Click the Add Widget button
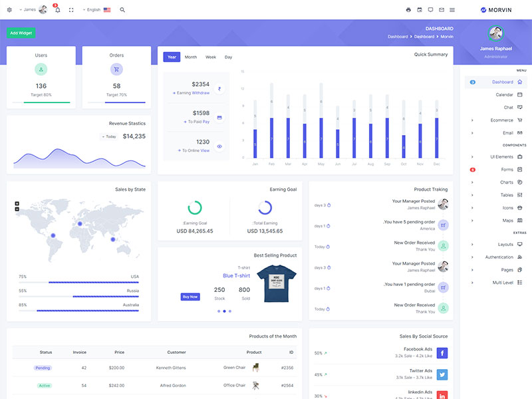The image size is (532, 399). point(21,33)
